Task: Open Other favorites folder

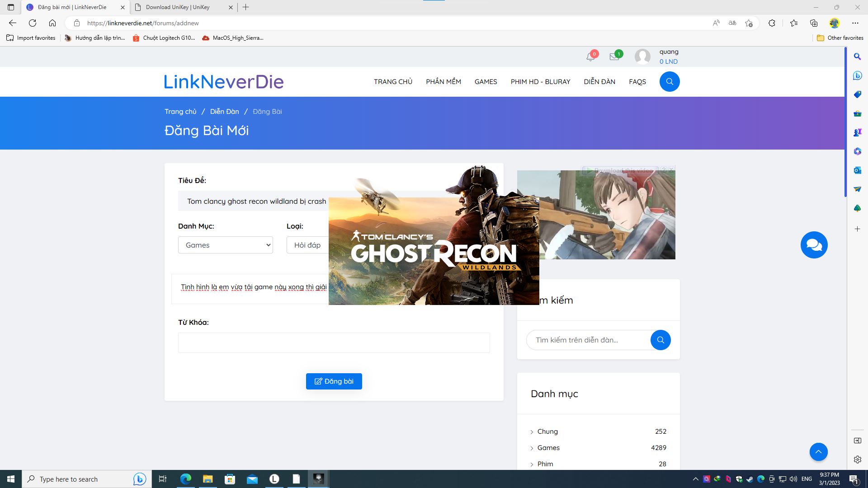Action: click(x=840, y=38)
